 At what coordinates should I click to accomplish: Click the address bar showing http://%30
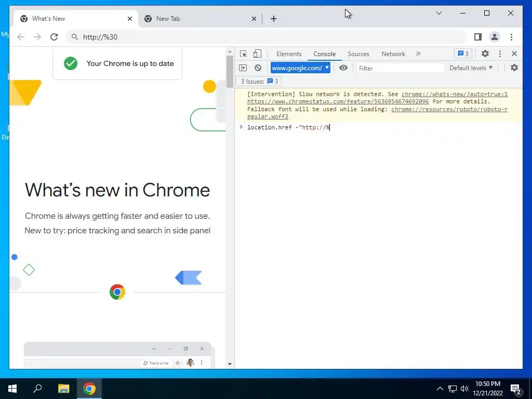(x=267, y=37)
